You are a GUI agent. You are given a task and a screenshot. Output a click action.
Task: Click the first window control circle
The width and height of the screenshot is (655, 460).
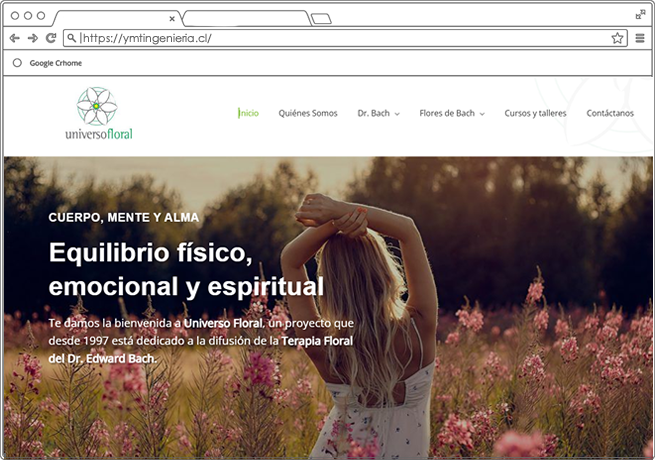[15, 15]
